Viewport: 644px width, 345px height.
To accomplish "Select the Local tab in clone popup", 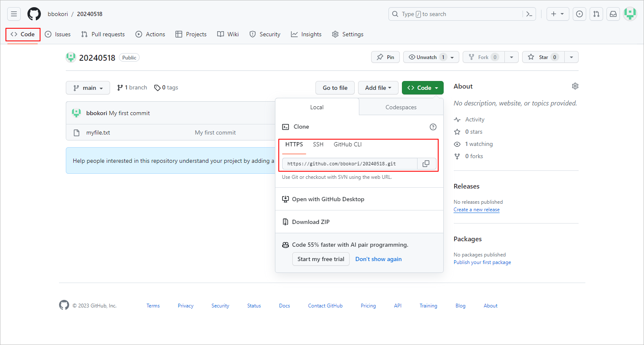I will point(317,107).
